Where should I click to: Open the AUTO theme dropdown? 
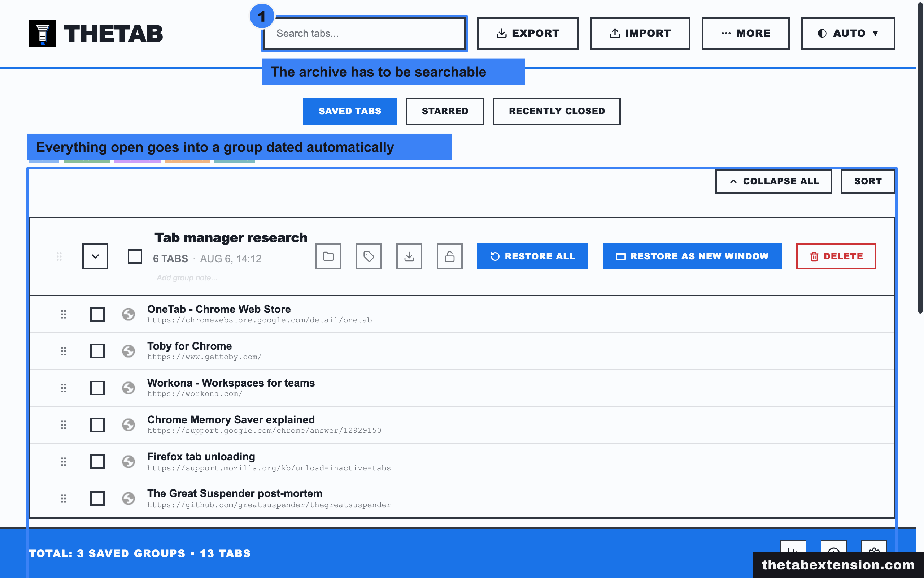coord(847,33)
